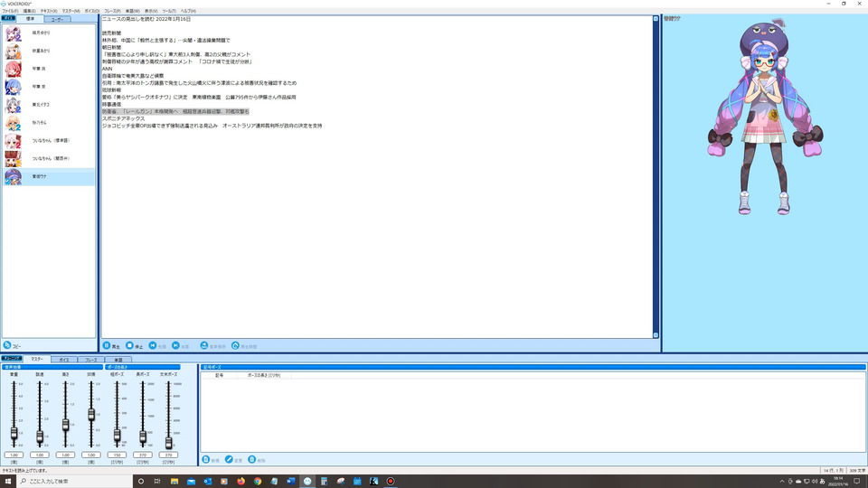Open the ボイス(O) menu
Viewport: 868px width, 488px height.
[92, 11]
